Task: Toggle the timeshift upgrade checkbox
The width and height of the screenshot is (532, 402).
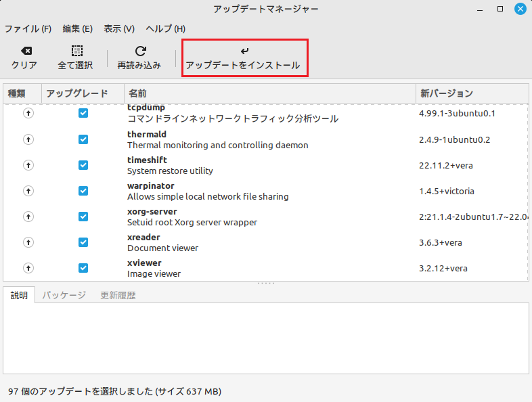Action: point(83,165)
